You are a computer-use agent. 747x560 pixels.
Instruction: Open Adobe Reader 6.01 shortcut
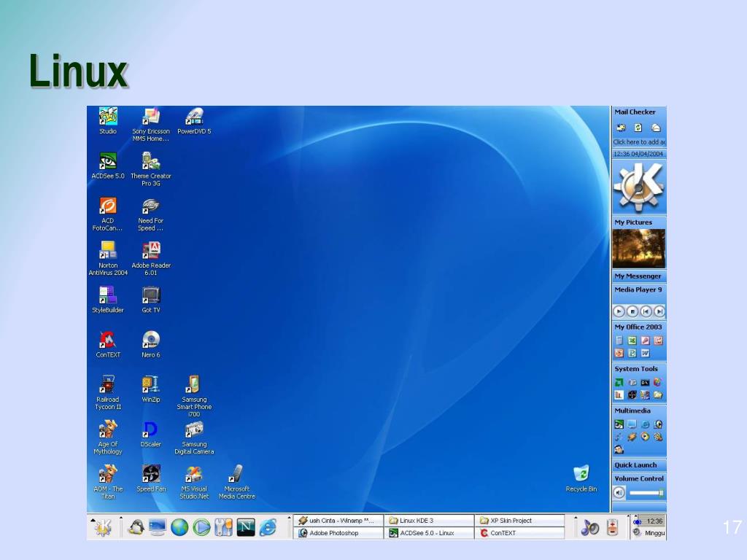151,259
